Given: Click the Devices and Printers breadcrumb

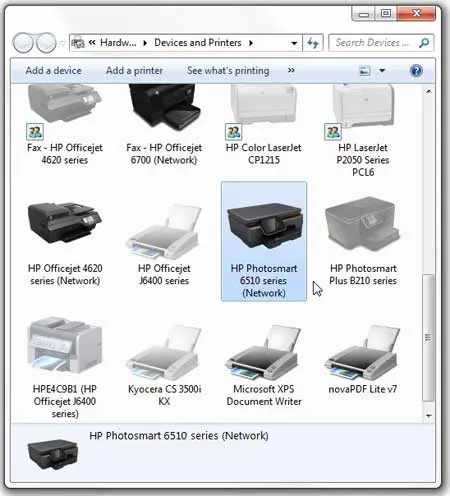Looking at the screenshot, I should point(198,43).
